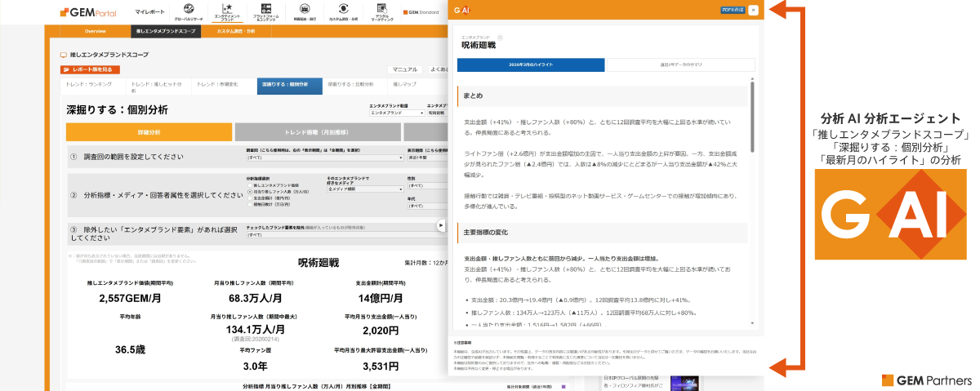Click info icon next to エンタメブランド label
Viewport: 980px width, 391px height.
501,38
